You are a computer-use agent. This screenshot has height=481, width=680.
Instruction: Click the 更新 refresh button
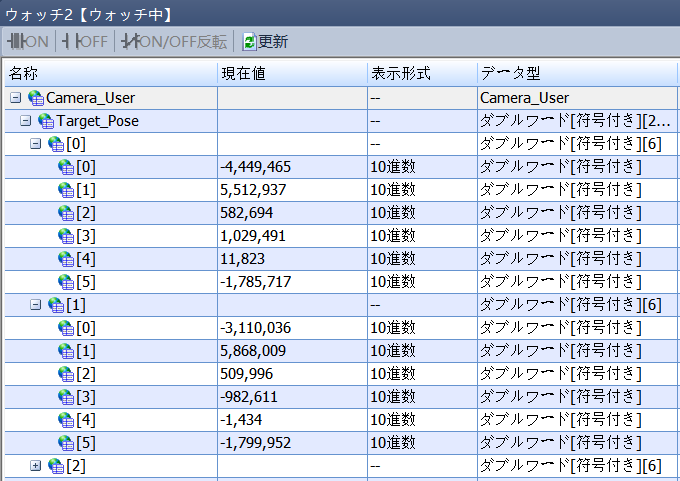pyautogui.click(x=265, y=42)
